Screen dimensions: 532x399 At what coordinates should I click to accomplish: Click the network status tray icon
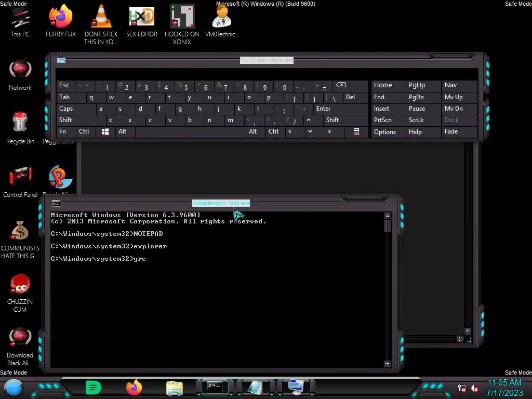[x=462, y=388]
